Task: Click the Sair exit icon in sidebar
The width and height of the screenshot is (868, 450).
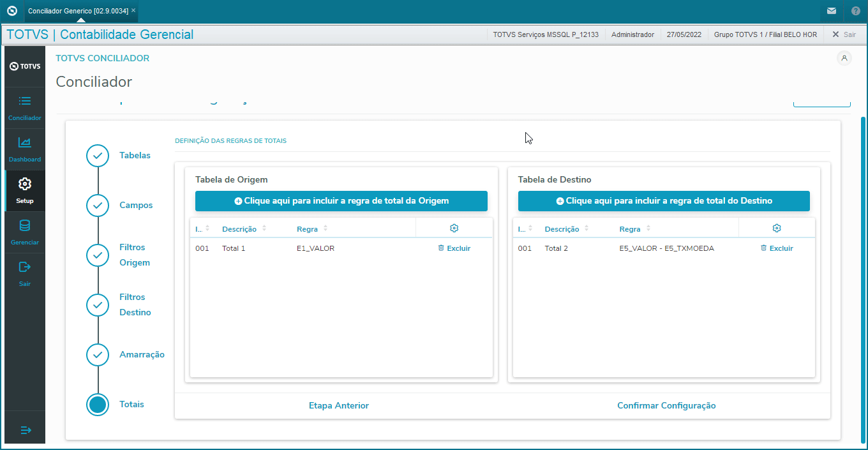Action: pos(25,267)
